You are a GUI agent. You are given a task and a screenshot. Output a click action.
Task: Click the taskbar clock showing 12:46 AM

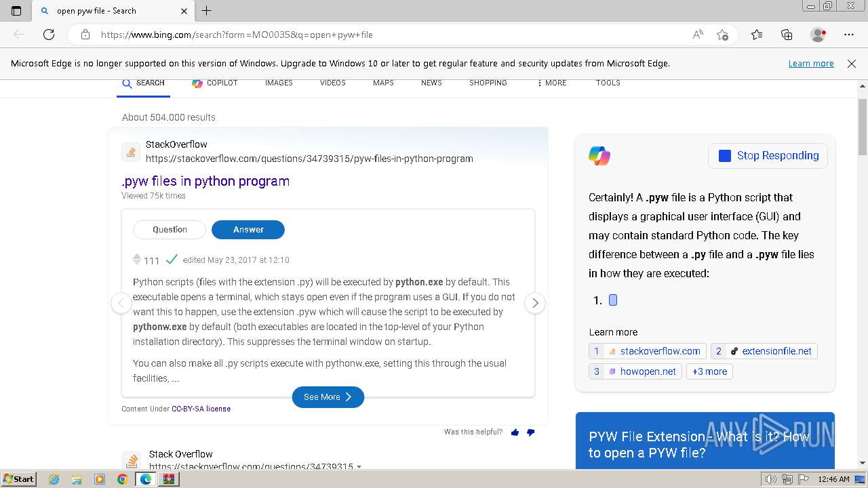[833, 479]
